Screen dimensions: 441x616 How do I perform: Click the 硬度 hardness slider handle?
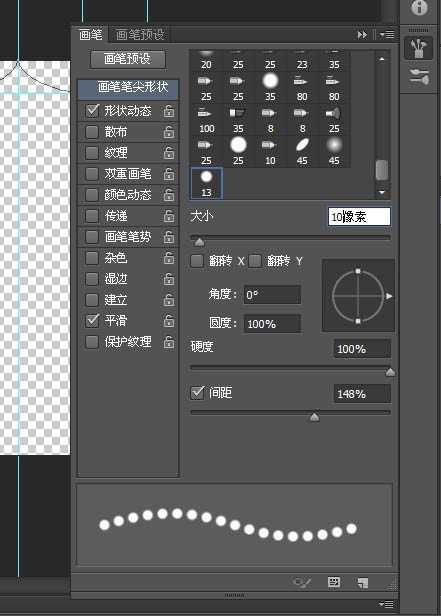(390, 372)
